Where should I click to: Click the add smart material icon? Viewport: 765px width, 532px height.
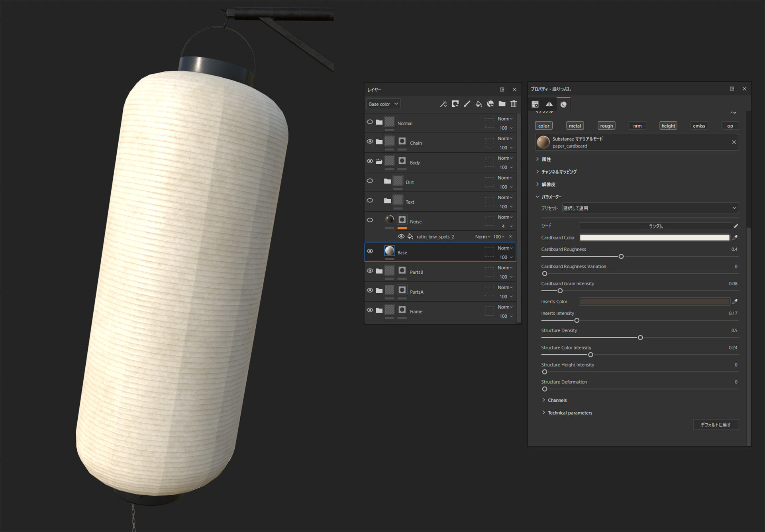click(x=490, y=104)
